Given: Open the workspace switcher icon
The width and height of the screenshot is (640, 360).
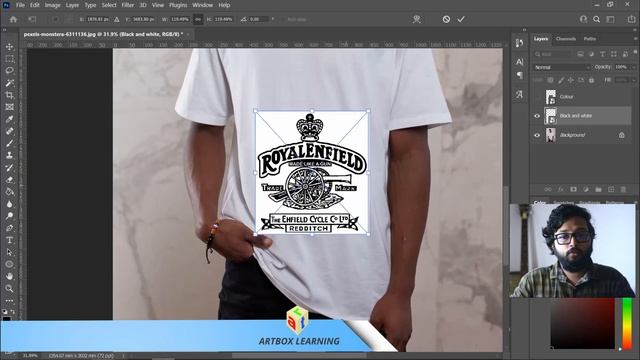Looking at the screenshot, I should pos(611,19).
